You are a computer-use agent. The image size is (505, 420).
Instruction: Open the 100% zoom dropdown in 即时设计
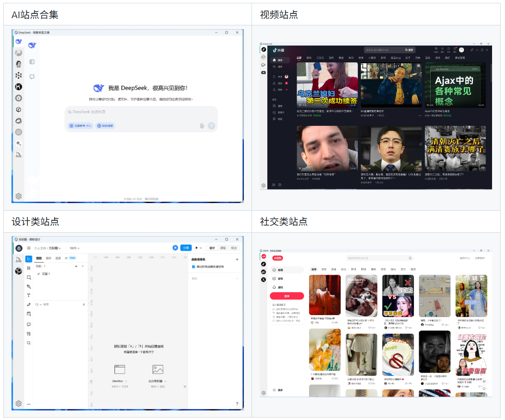74,247
